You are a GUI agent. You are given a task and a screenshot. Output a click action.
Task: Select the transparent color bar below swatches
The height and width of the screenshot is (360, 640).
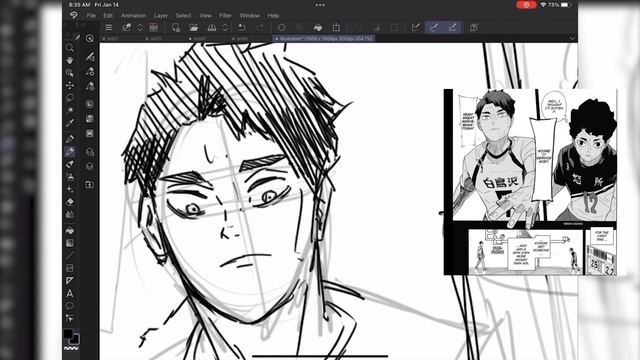71,348
